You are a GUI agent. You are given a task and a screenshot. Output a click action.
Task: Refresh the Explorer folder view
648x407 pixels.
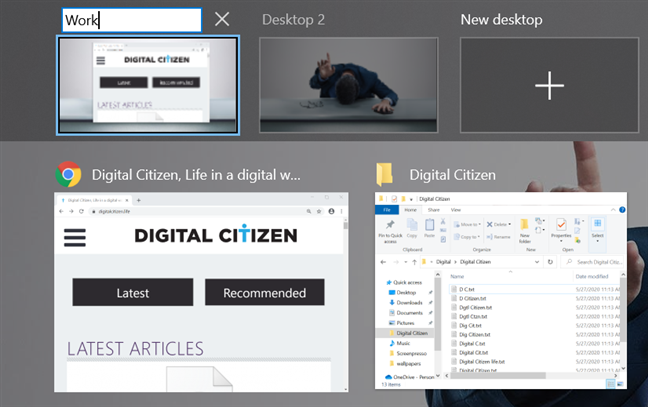point(550,262)
